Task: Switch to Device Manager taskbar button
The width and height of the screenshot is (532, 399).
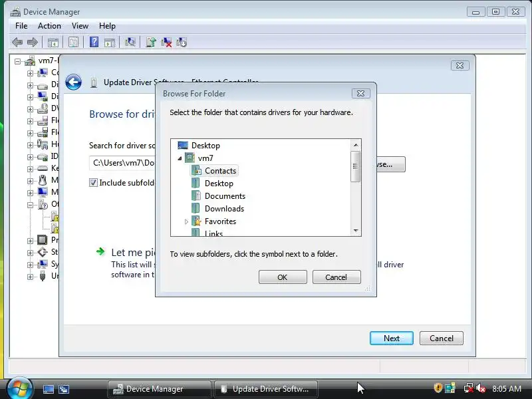Action: pyautogui.click(x=160, y=389)
